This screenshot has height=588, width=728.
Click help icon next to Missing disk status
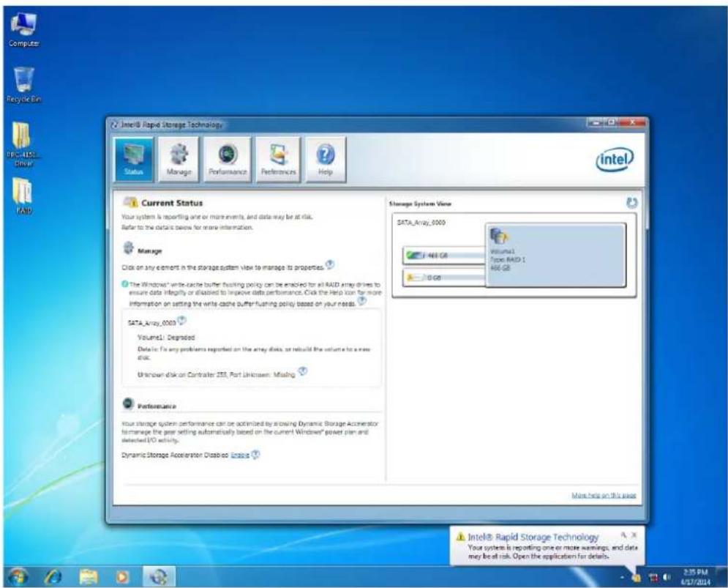(303, 371)
